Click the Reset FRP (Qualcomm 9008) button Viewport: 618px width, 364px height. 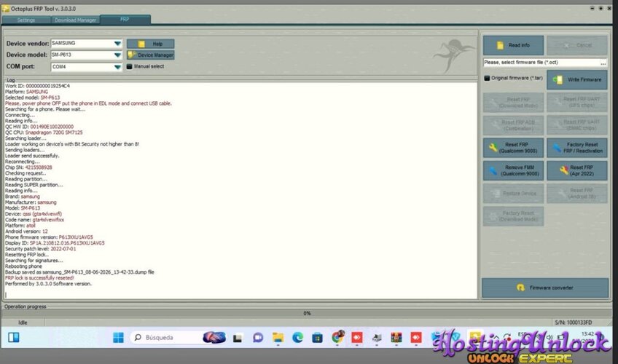(513, 148)
